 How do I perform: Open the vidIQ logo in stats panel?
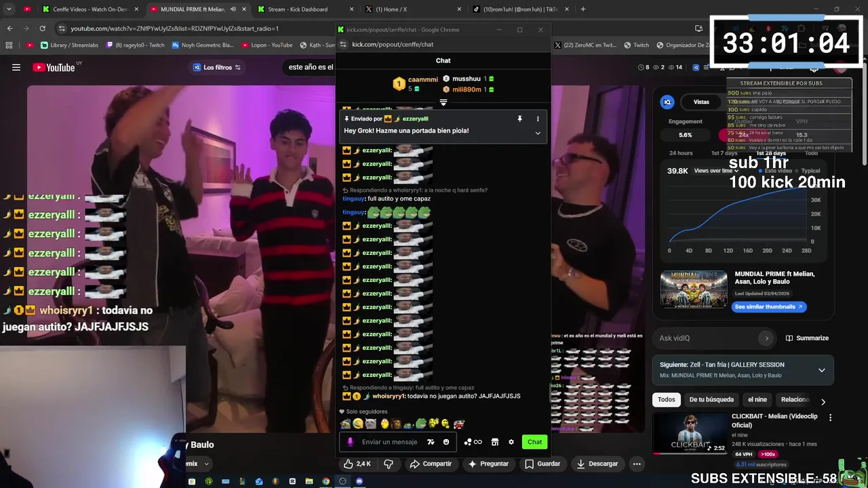coord(667,102)
